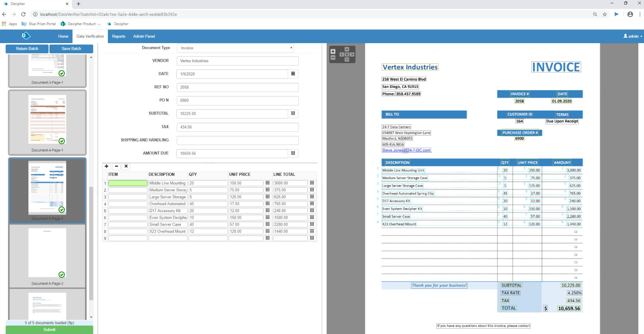The height and width of the screenshot is (334, 644).
Task: Submit the batch
Action: [x=50, y=330]
